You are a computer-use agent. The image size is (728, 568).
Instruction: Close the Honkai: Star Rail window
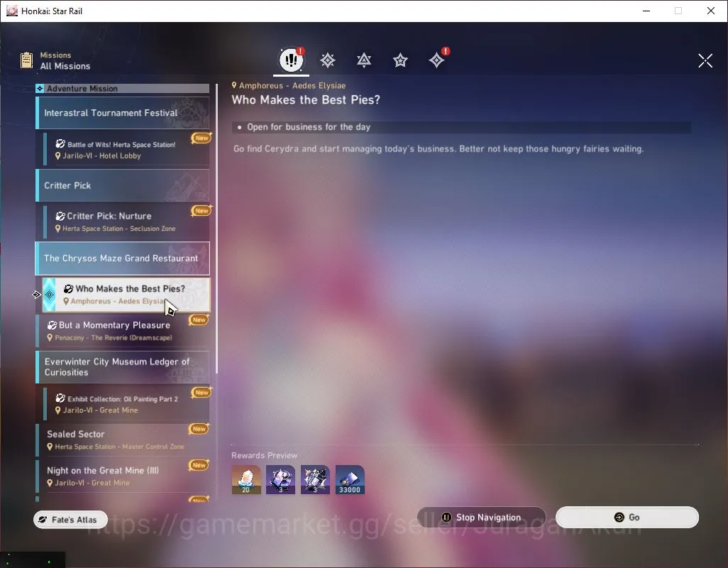710,11
